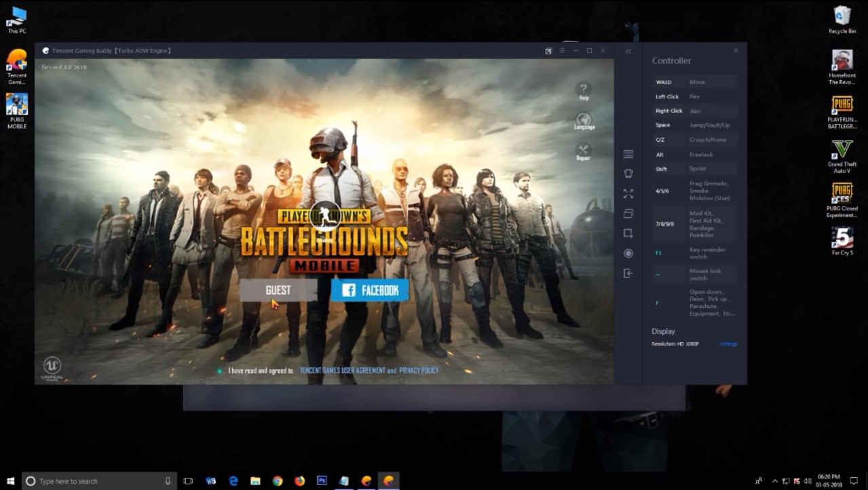Select the PUBG Closed Experimental desktop icon
This screenshot has height=490, width=868.
point(842,200)
